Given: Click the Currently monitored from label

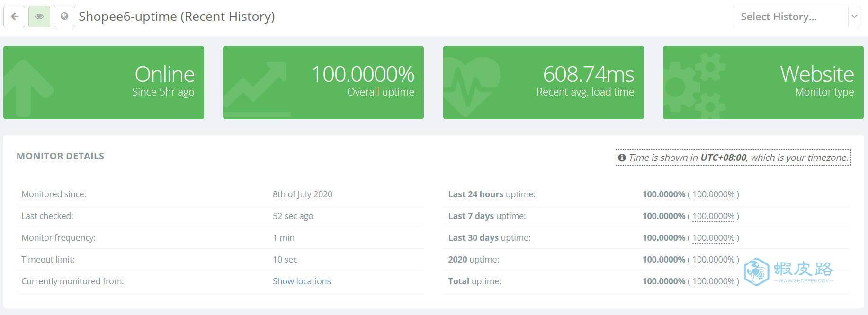Looking at the screenshot, I should (x=72, y=281).
